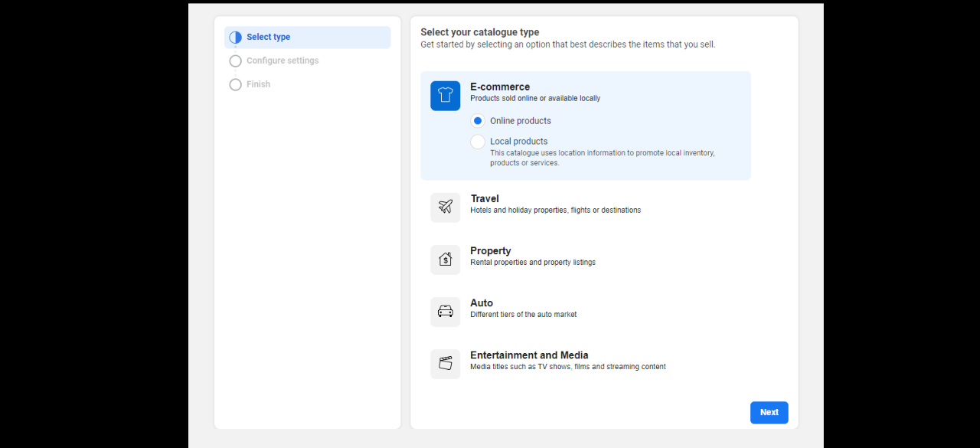Click 'Media titles such as TV shows' description
This screenshot has width=980, height=448.
(x=568, y=367)
